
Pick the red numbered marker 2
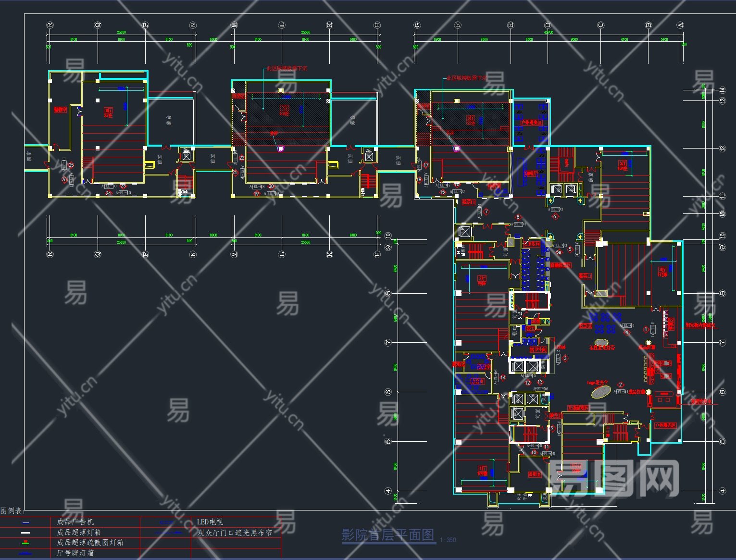[x=620, y=385]
